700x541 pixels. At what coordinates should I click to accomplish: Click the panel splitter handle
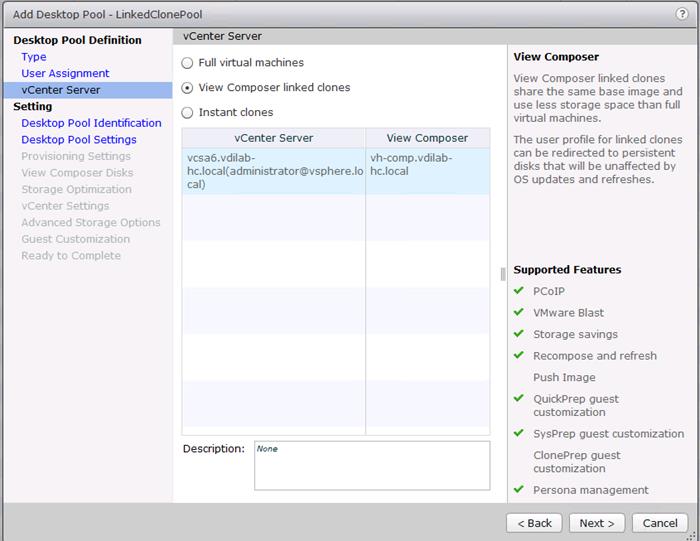point(503,274)
